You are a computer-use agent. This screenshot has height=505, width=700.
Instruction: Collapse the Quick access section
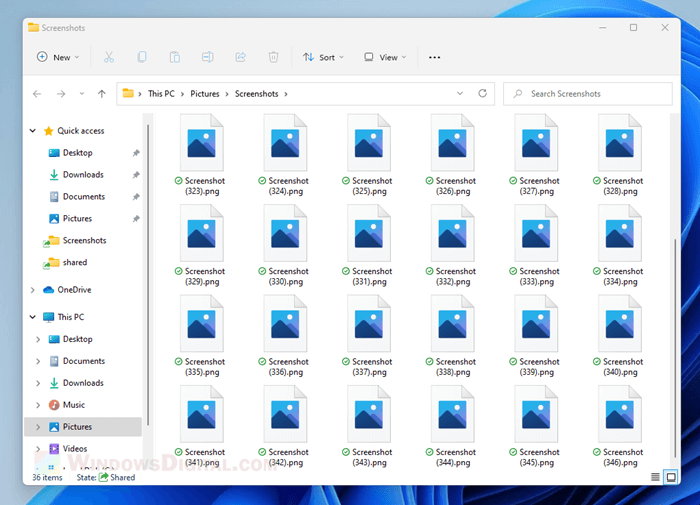coord(33,131)
